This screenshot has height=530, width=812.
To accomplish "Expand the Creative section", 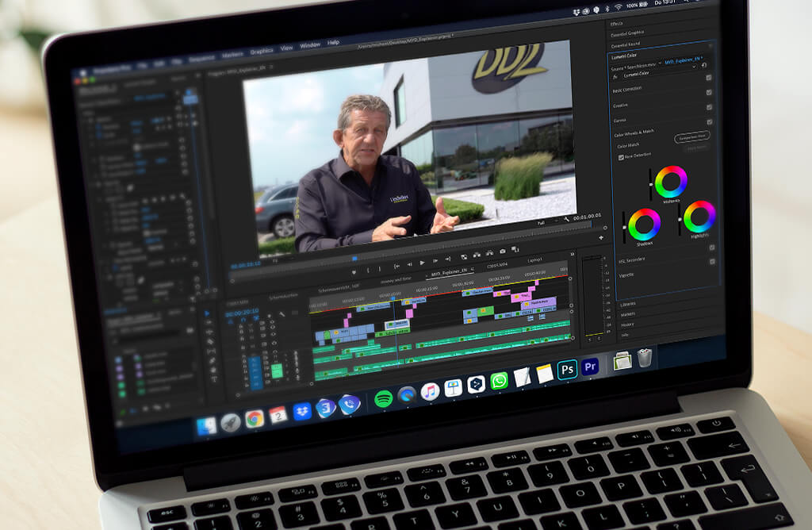I will [620, 106].
